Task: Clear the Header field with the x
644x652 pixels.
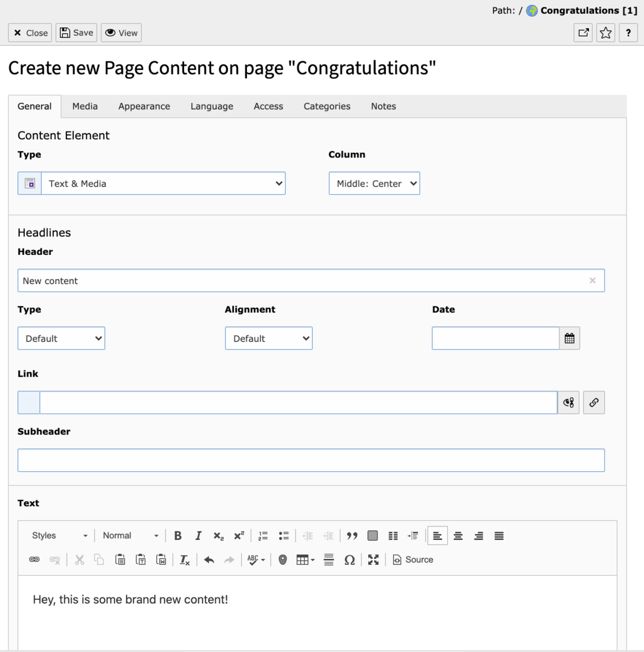Action: click(592, 280)
